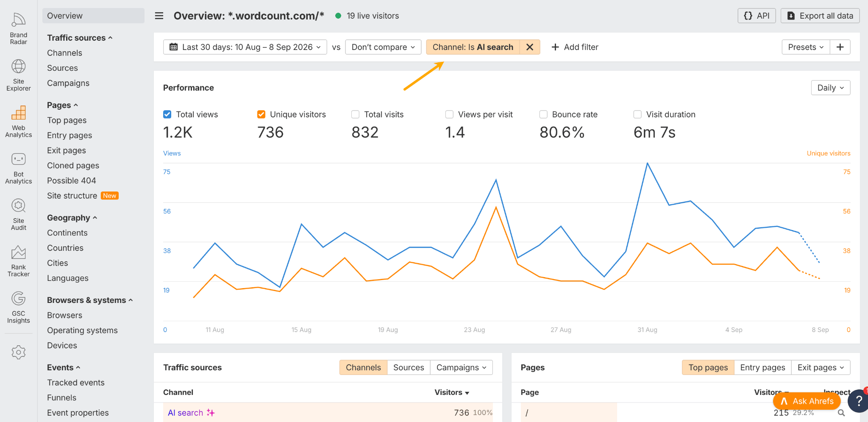Open the Exit pages tab dropdown
This screenshot has width=868, height=422.
(821, 367)
